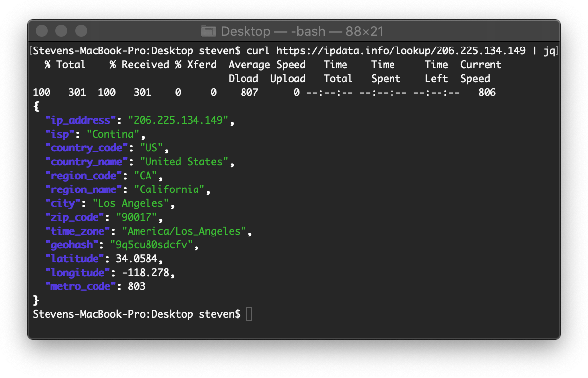Click 'jq' at the end of the command
The width and height of the screenshot is (588, 378).
(x=549, y=51)
